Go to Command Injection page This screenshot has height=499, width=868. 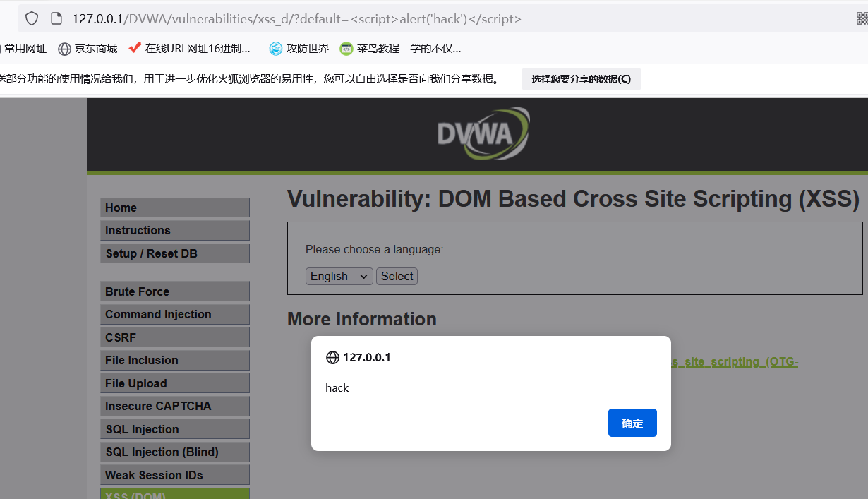coord(175,314)
